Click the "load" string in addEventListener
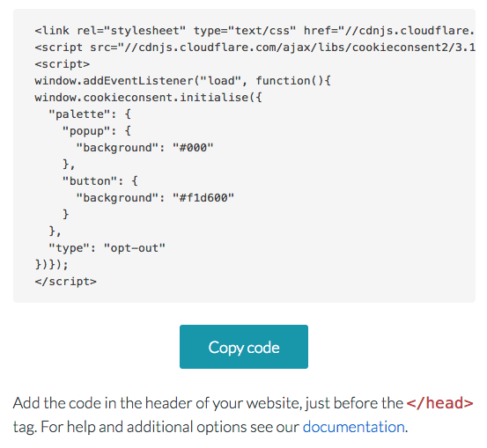487x448 pixels. pyautogui.click(x=220, y=81)
